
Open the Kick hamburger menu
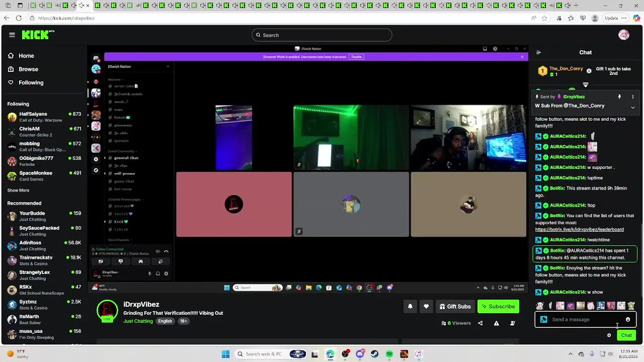(x=12, y=35)
